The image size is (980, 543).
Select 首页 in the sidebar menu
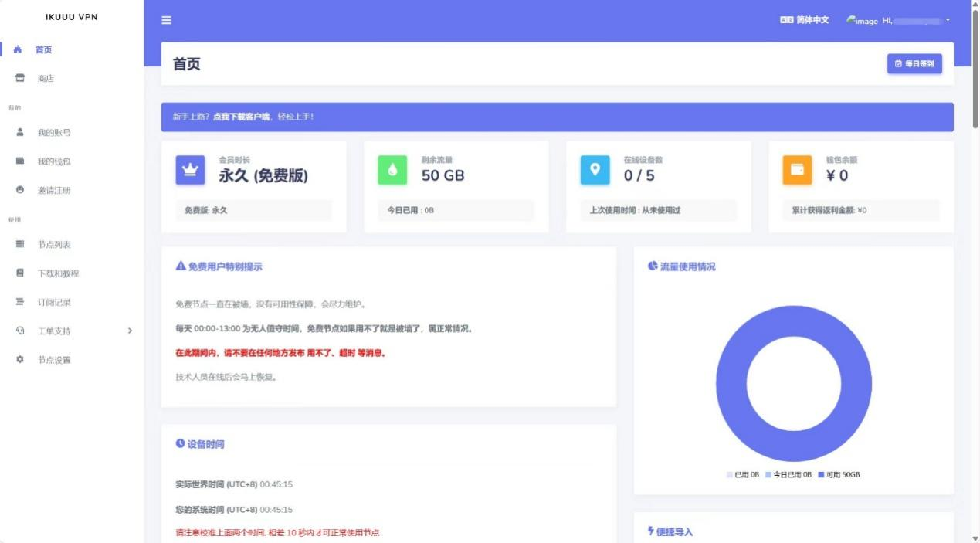pos(43,49)
